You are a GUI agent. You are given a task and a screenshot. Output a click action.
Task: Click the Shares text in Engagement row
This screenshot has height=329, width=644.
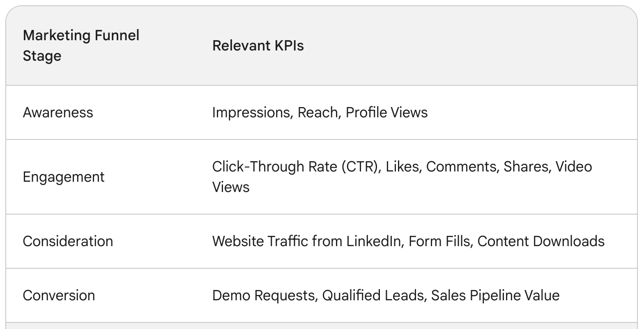pos(526,167)
